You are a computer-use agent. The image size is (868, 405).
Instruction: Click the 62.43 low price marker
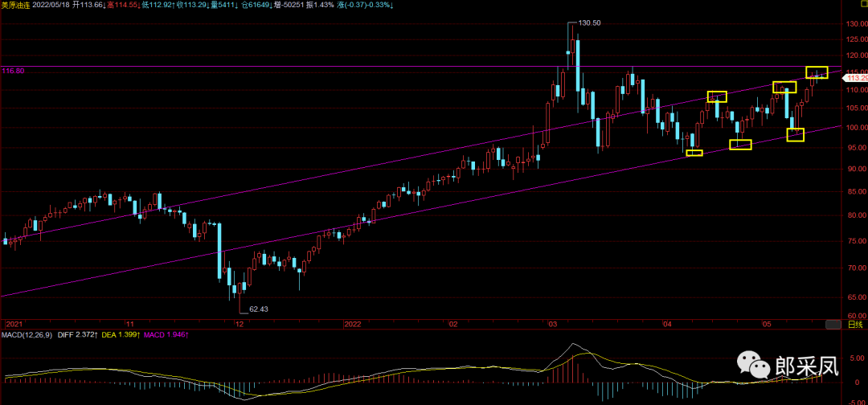(x=258, y=309)
